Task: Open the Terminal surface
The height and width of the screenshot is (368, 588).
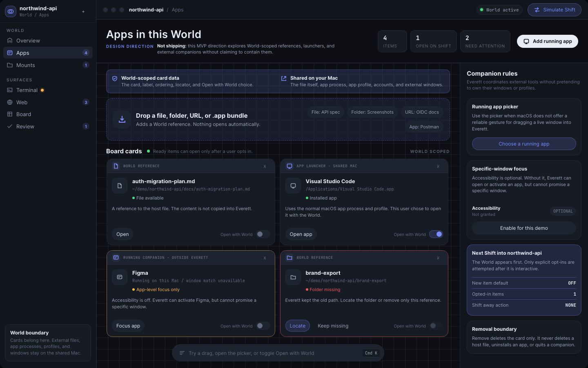Action: pos(48,90)
